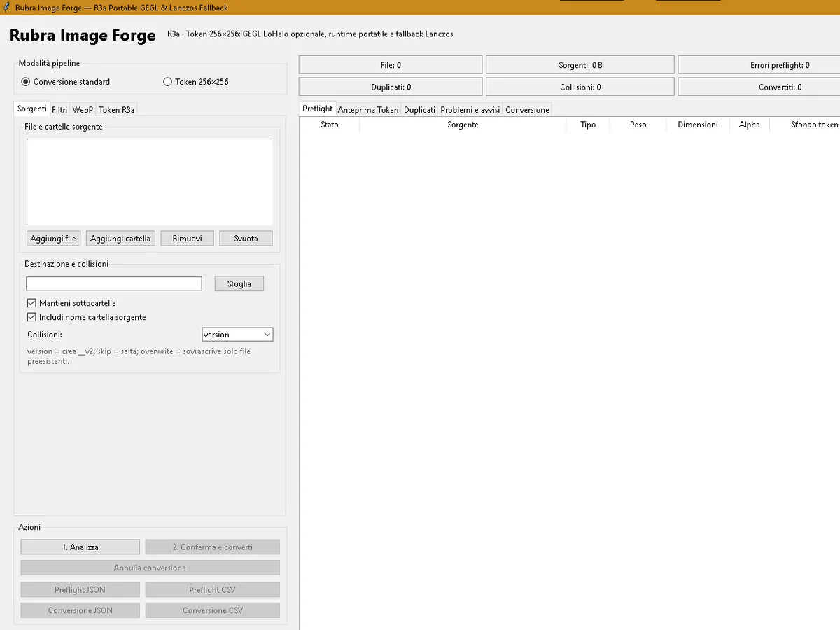This screenshot has height=630, width=840.
Task: Click the source files list box
Action: click(150, 181)
